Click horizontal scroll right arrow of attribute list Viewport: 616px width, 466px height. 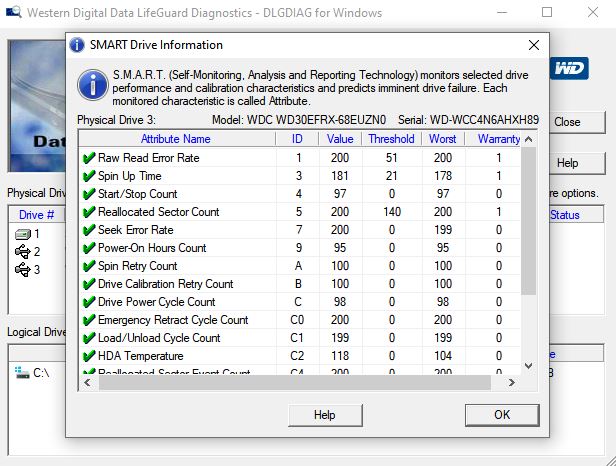click(512, 382)
